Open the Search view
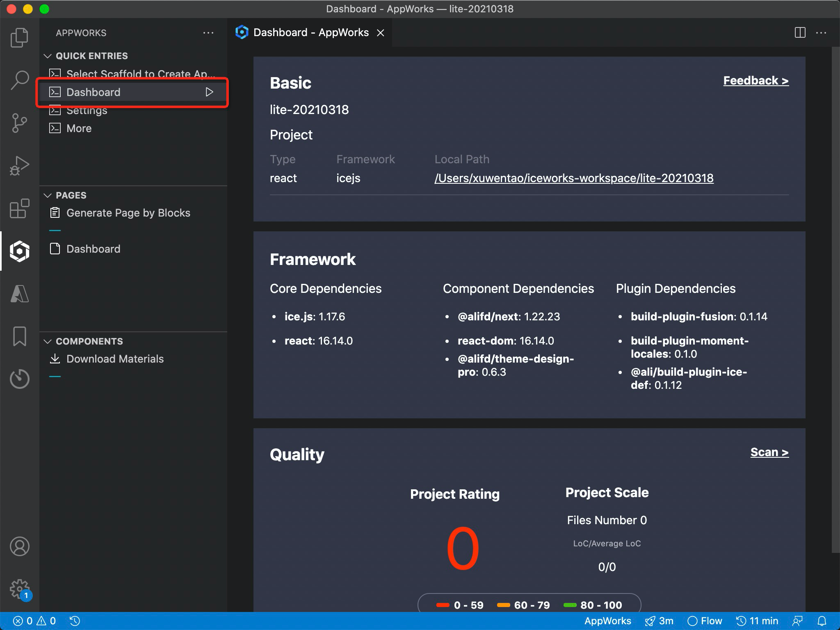Image resolution: width=840 pixels, height=630 pixels. tap(19, 80)
